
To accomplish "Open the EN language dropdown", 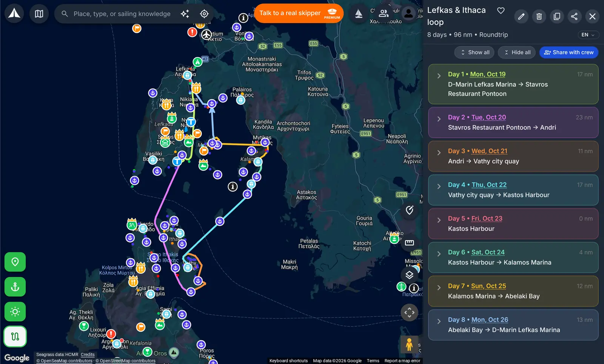I will pyautogui.click(x=588, y=35).
